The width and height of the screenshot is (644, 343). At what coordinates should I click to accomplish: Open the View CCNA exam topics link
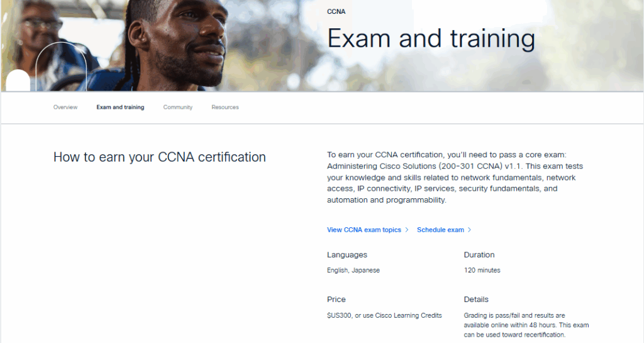tap(364, 230)
